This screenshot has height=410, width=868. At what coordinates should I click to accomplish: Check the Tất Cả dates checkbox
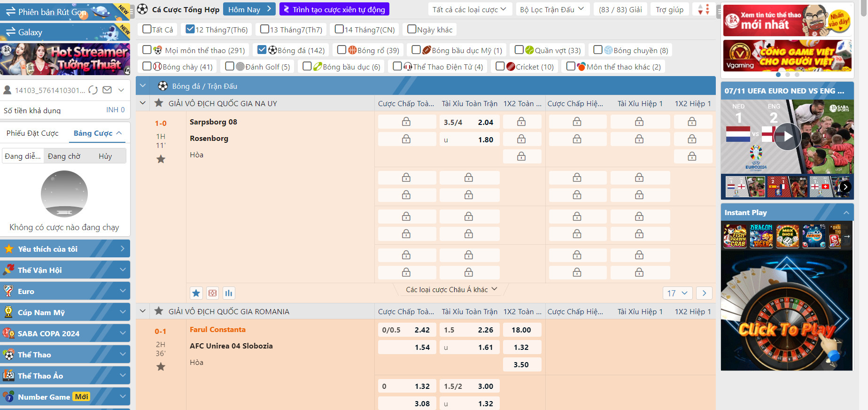(x=147, y=29)
